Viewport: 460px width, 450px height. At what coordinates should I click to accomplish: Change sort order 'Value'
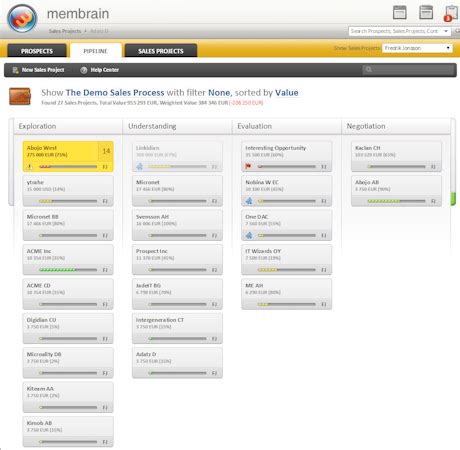[x=287, y=92]
